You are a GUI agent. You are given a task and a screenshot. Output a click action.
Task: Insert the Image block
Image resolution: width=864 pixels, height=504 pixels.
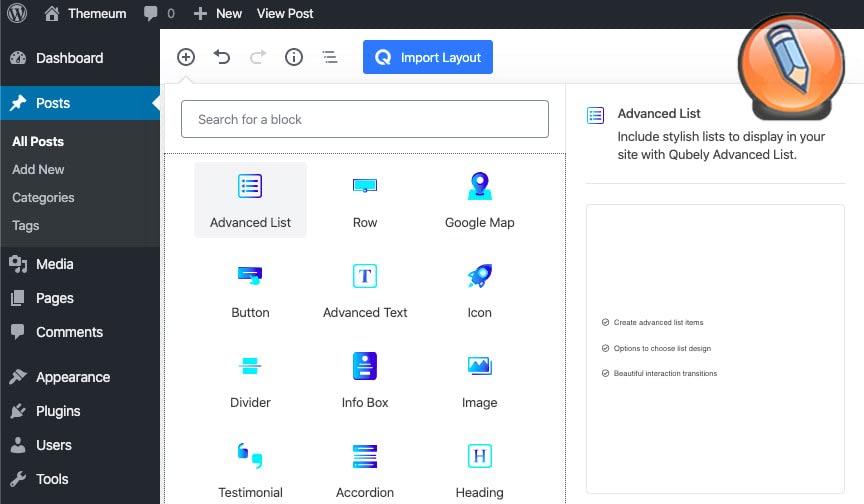pos(479,380)
